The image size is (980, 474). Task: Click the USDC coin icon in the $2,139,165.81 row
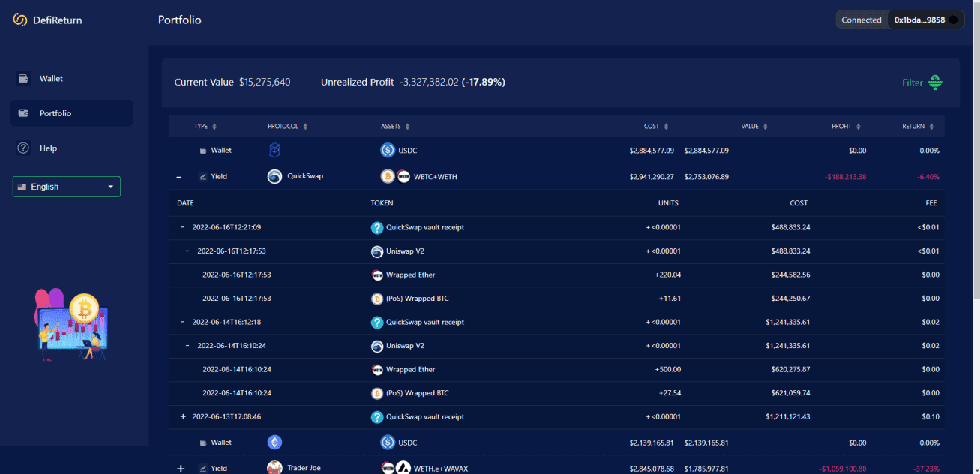[388, 442]
